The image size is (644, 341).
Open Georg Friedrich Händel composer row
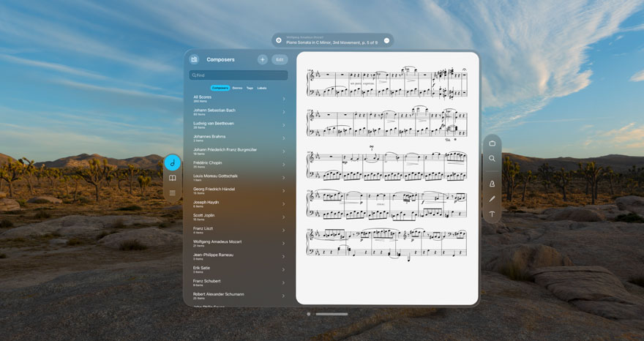click(239, 191)
